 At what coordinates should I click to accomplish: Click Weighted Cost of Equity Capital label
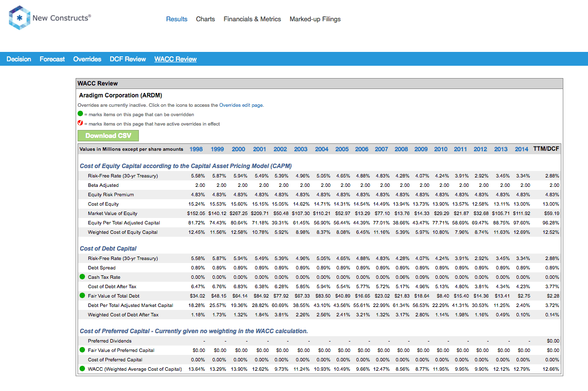tap(123, 232)
